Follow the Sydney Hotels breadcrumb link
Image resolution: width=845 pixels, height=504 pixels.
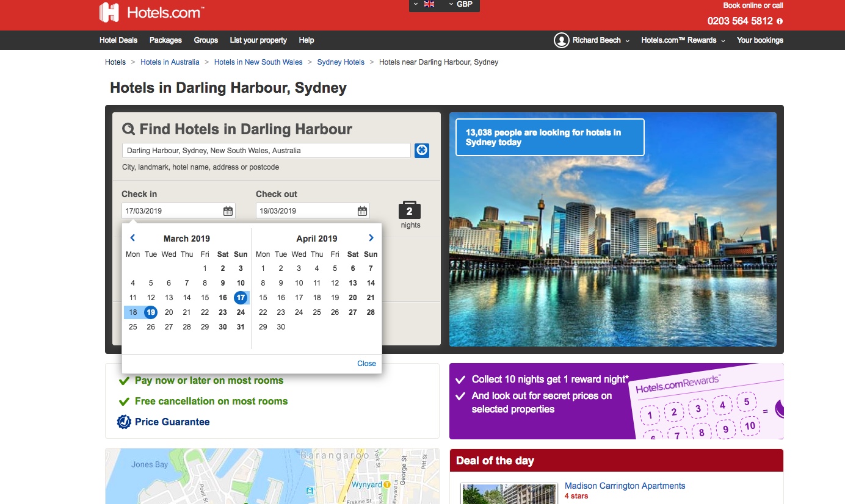tap(341, 62)
